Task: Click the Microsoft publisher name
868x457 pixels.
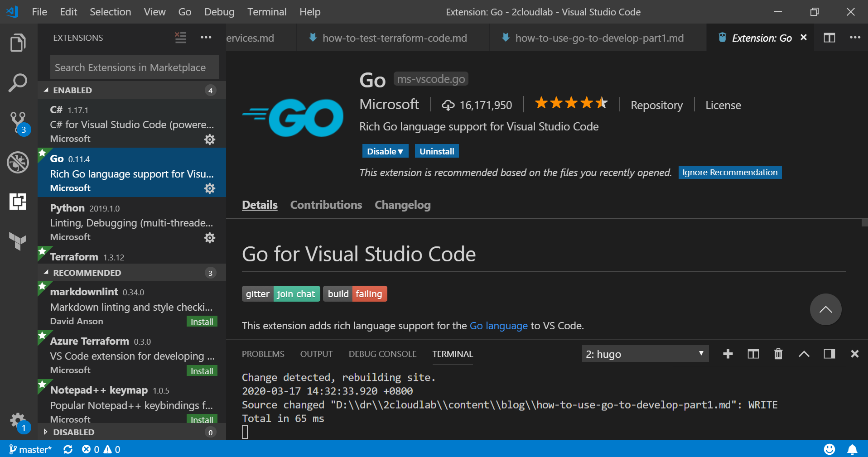Action: 389,104
